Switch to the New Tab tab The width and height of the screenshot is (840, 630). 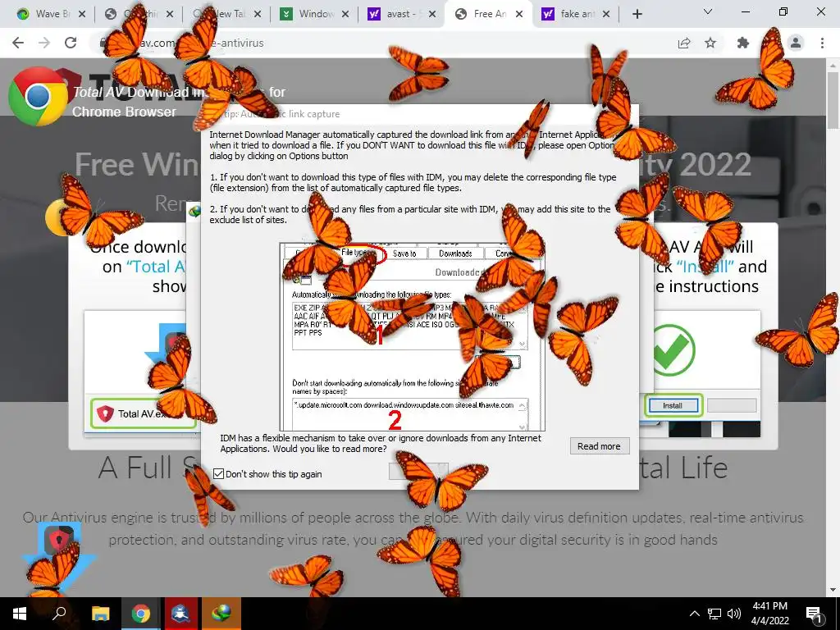click(225, 14)
